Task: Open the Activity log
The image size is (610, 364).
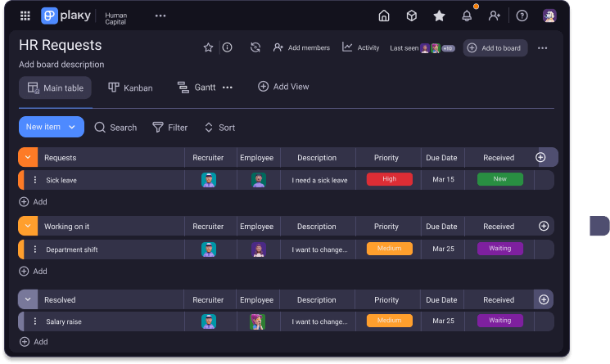Action: [x=361, y=47]
